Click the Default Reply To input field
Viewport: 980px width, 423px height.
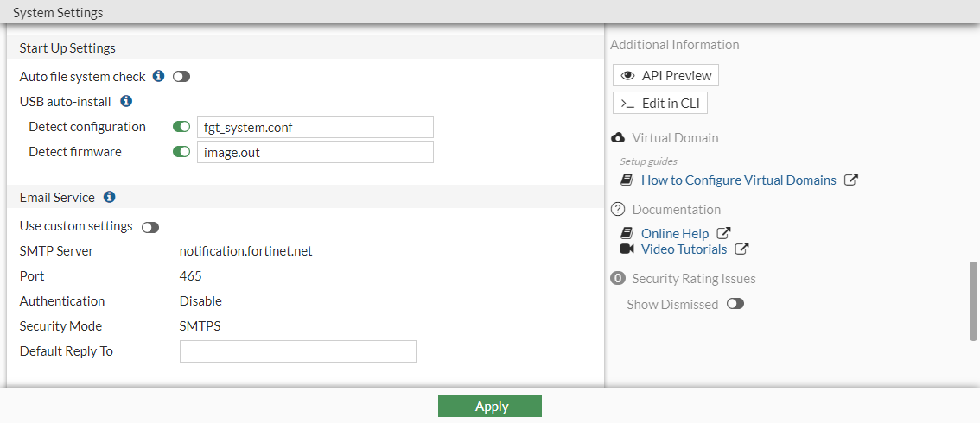click(298, 351)
